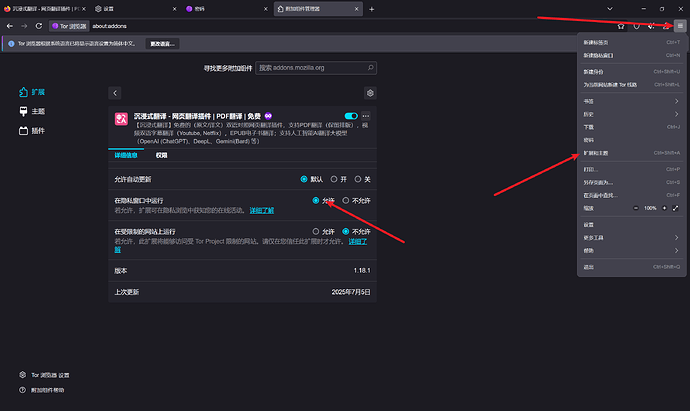The image size is (690, 411).
Task: Open add-ons help link at sidebar bottom
Action: click(42, 390)
